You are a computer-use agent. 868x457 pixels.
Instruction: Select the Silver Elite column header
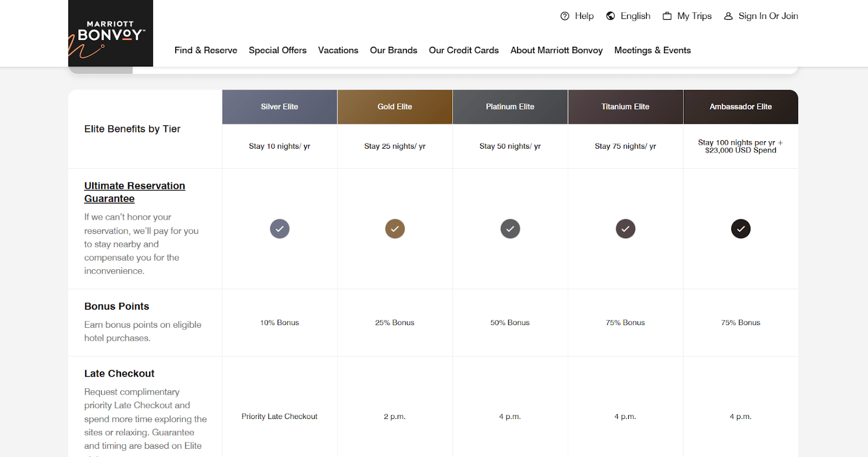coord(280,107)
